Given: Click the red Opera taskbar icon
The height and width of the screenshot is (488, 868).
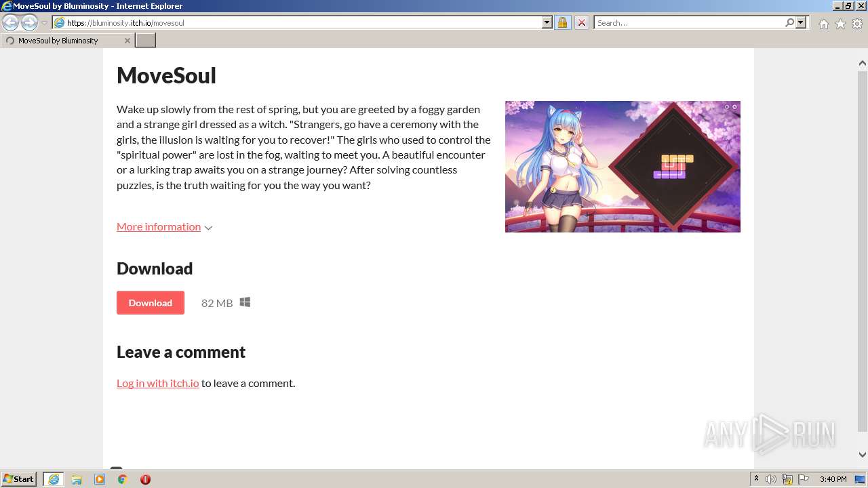Looking at the screenshot, I should coord(145,479).
